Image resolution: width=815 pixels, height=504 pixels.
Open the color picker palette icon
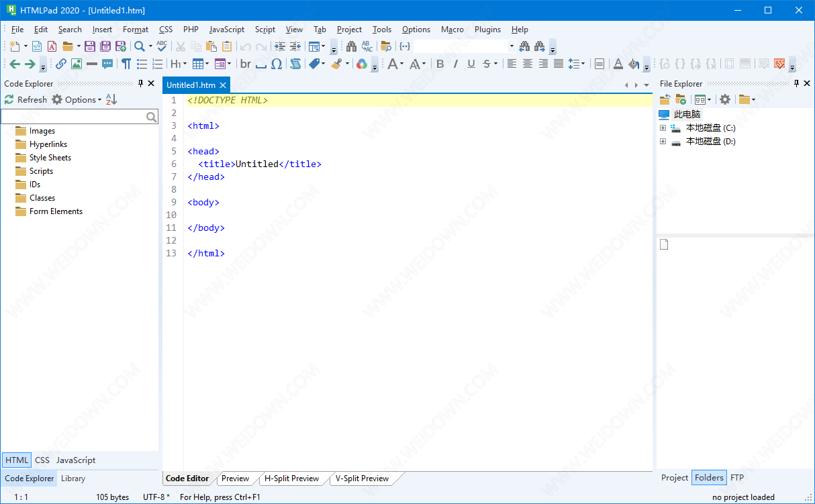(362, 64)
